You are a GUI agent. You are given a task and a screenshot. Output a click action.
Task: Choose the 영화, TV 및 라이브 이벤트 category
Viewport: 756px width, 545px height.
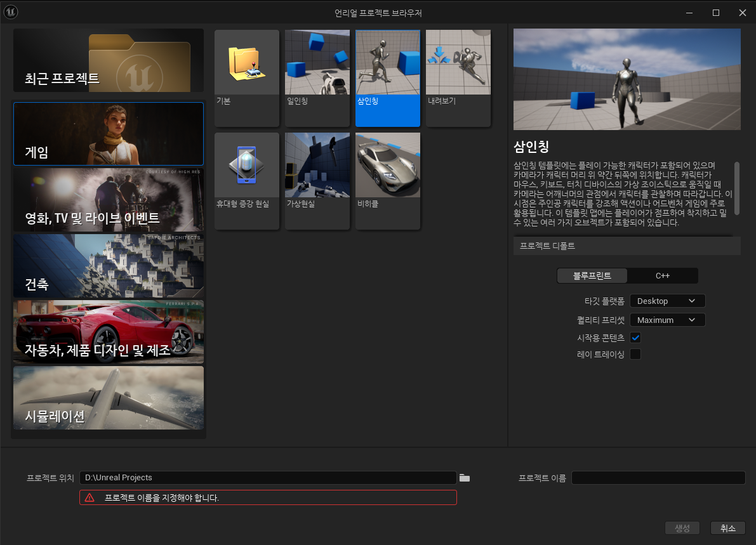click(109, 199)
